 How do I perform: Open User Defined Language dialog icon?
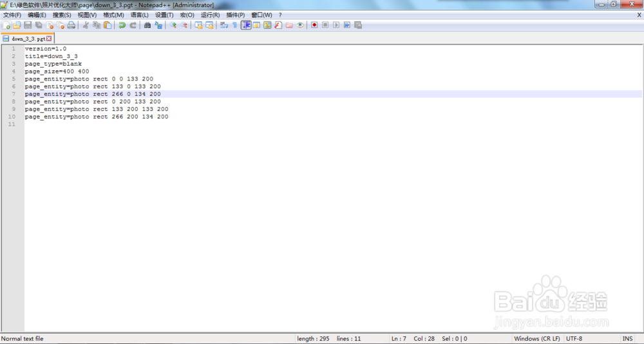pos(257,25)
